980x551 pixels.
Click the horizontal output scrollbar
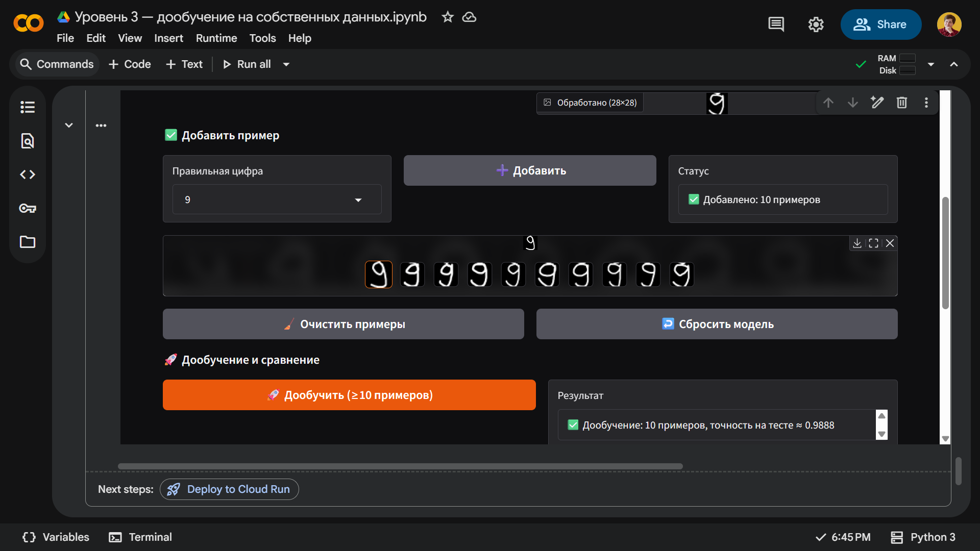(400, 466)
